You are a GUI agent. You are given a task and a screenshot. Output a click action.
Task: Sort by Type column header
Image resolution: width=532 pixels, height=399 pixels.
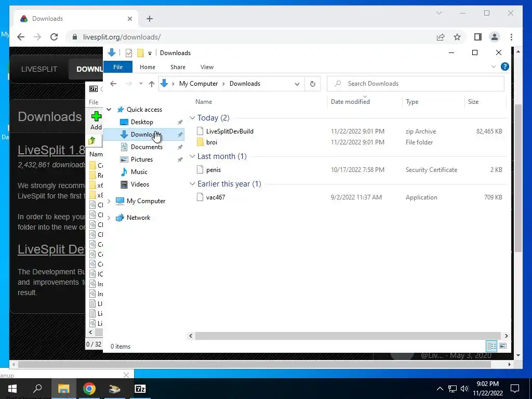[412, 102]
